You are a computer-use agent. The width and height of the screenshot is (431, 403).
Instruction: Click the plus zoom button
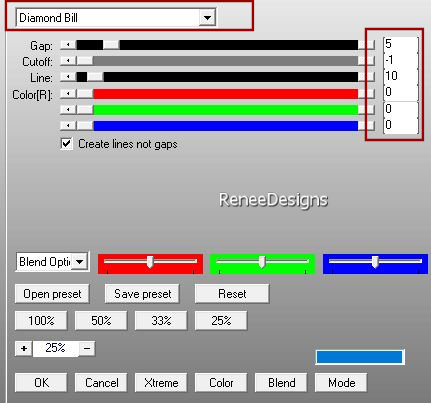[24, 349]
